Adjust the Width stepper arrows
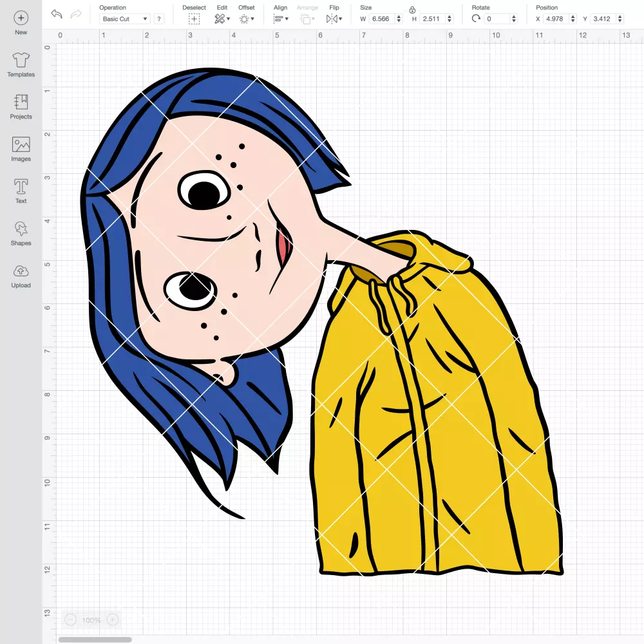This screenshot has width=644, height=644. click(399, 19)
